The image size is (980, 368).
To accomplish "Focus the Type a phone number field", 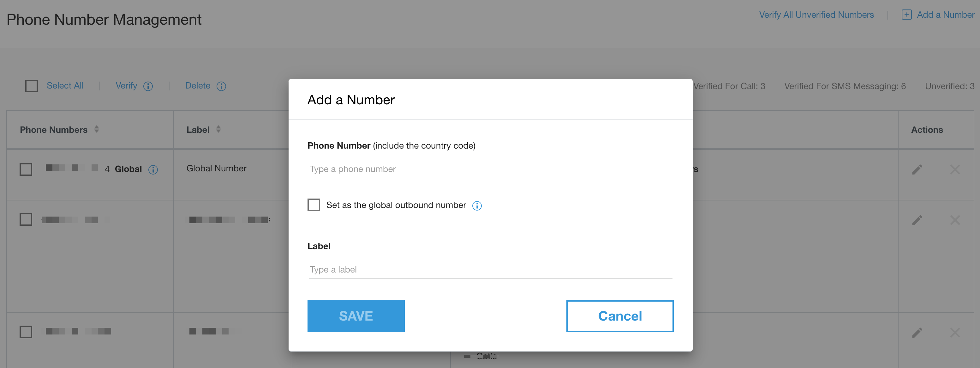I will tap(490, 169).
